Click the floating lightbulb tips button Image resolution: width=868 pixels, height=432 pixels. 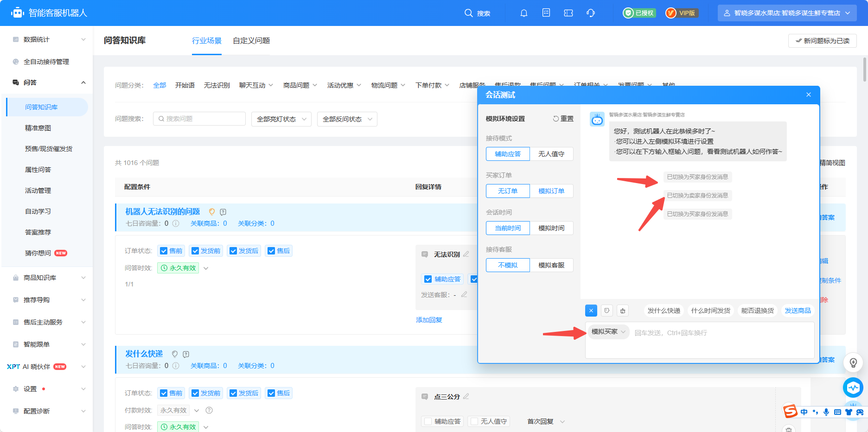[x=853, y=362]
